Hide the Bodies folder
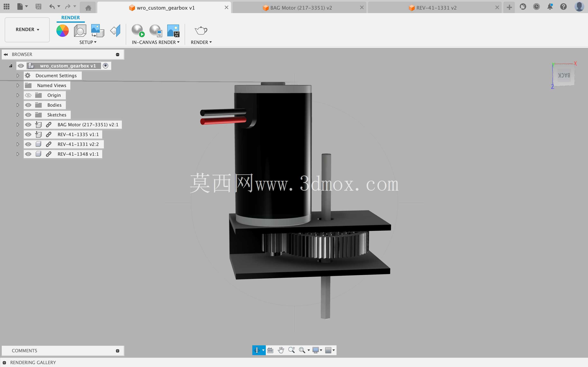 point(28,105)
